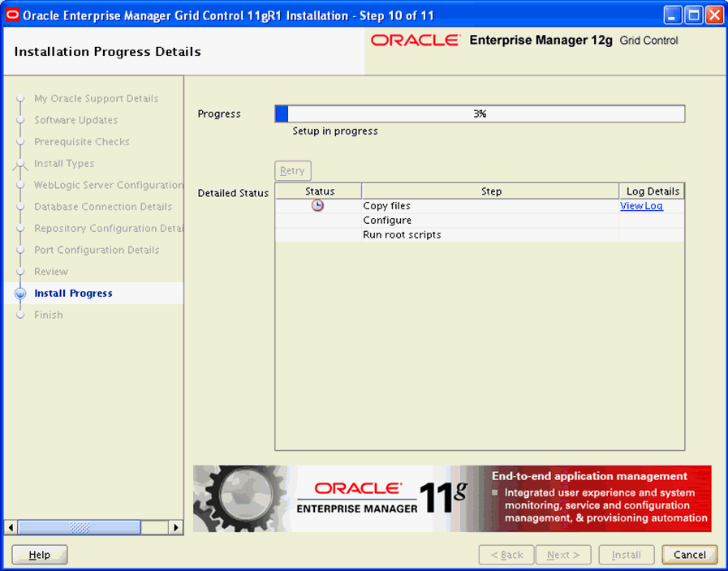Select the Prerequisite Checks step
The width and height of the screenshot is (728, 571).
pos(82,141)
